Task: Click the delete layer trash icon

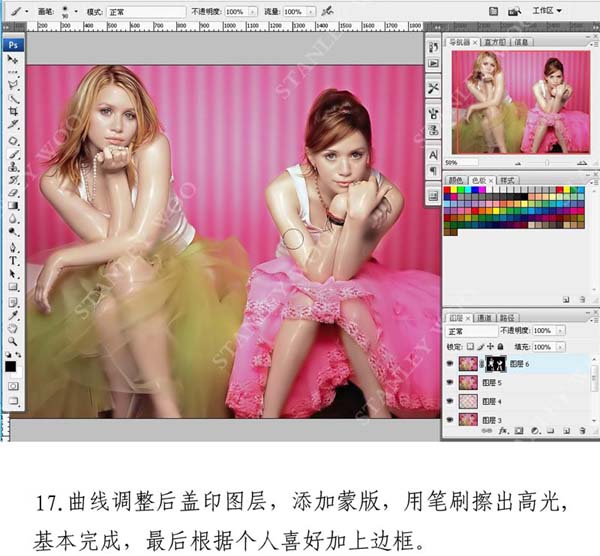Action: pyautogui.click(x=579, y=430)
